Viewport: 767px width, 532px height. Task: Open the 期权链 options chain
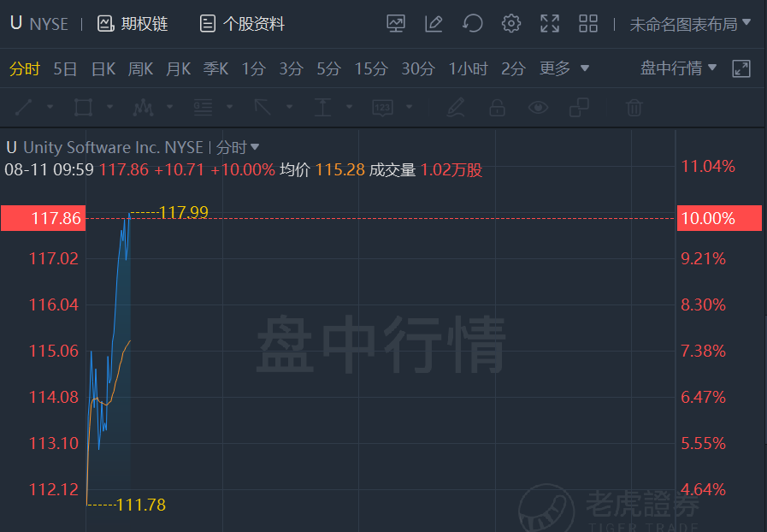click(133, 23)
